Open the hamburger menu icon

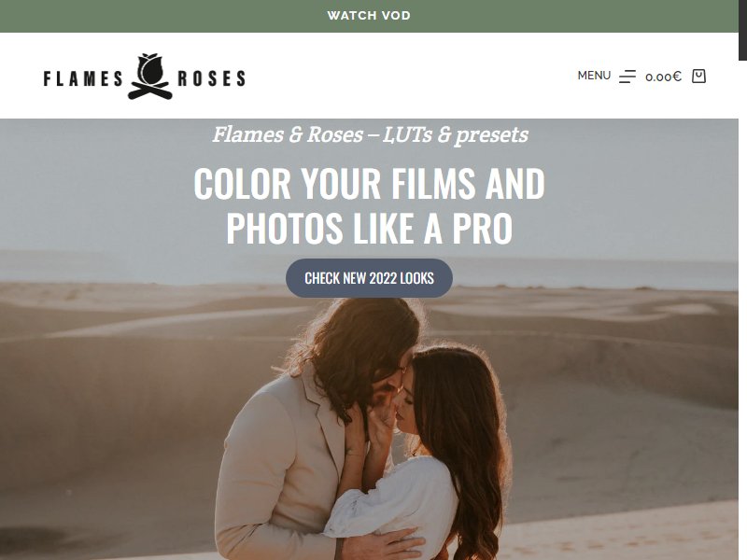click(627, 77)
